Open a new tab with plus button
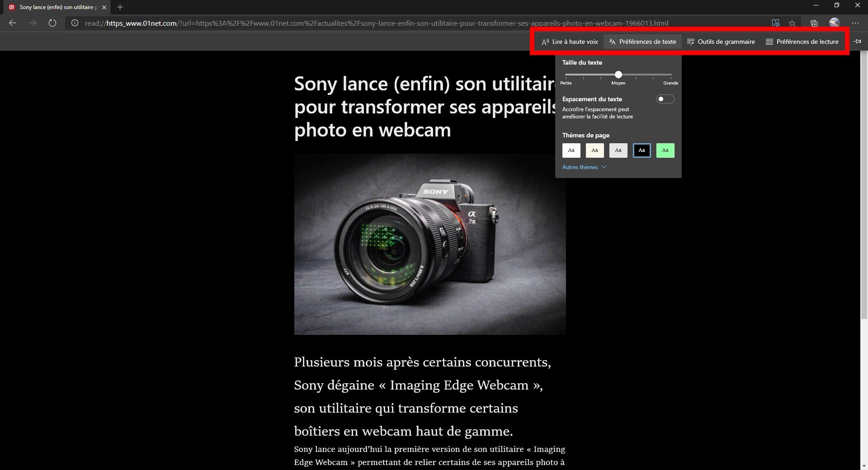This screenshot has height=470, width=868. (x=120, y=7)
